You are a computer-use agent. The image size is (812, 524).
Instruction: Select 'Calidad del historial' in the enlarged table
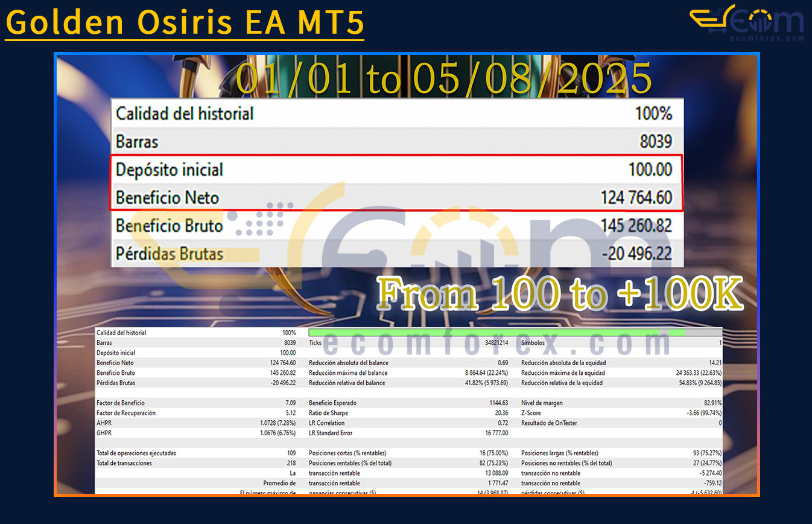pos(185,113)
